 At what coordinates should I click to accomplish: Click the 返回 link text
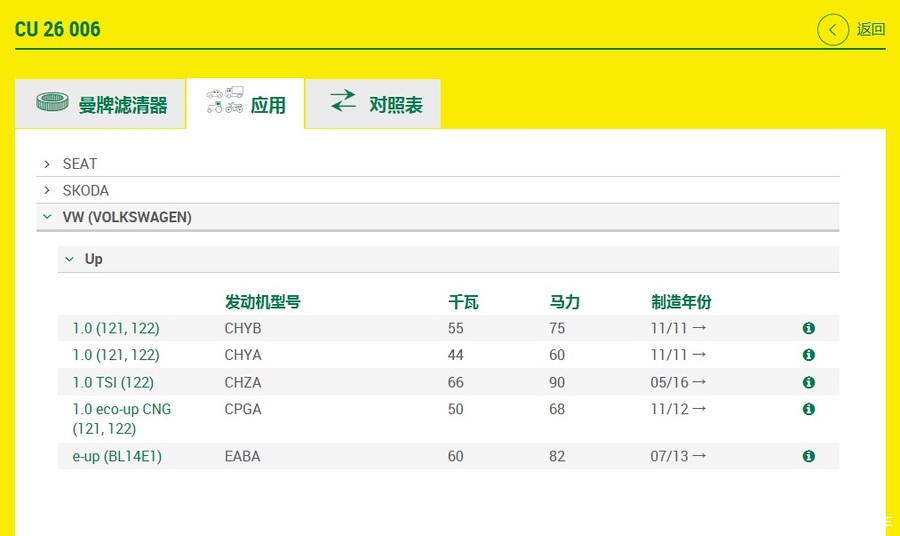(x=871, y=29)
